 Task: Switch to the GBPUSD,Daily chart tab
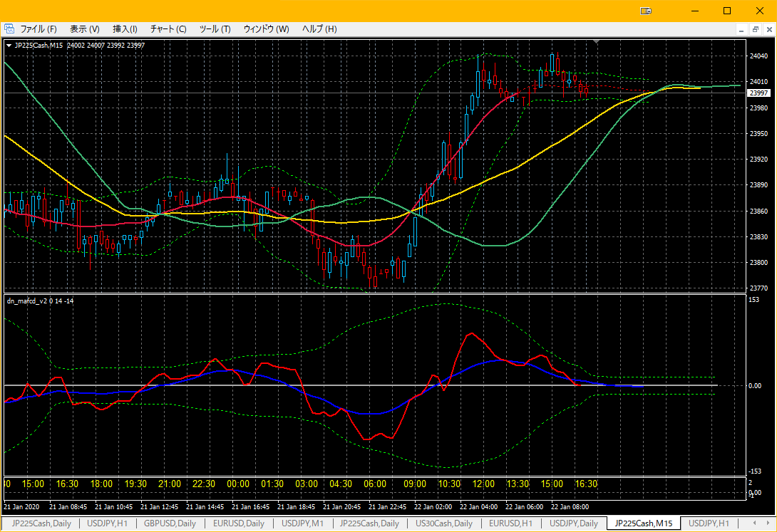coord(170,523)
